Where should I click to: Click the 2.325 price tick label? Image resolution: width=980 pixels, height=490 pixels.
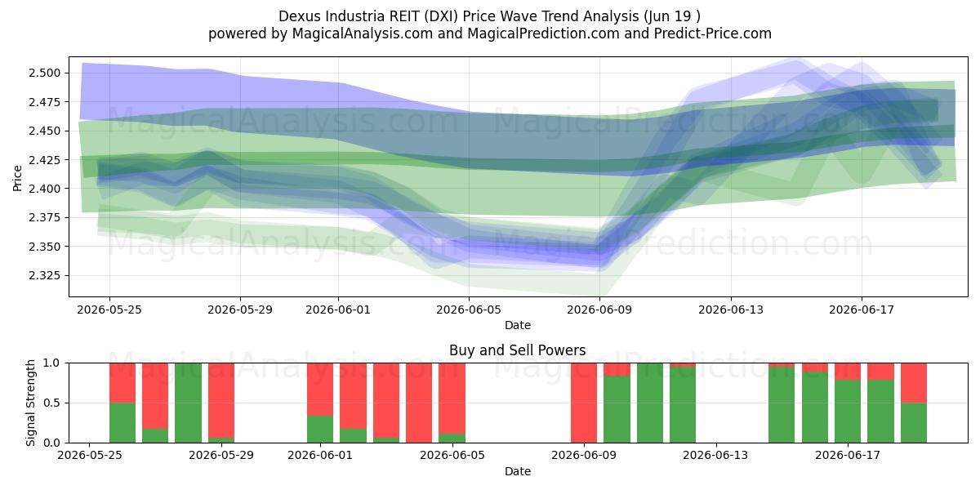click(x=46, y=275)
